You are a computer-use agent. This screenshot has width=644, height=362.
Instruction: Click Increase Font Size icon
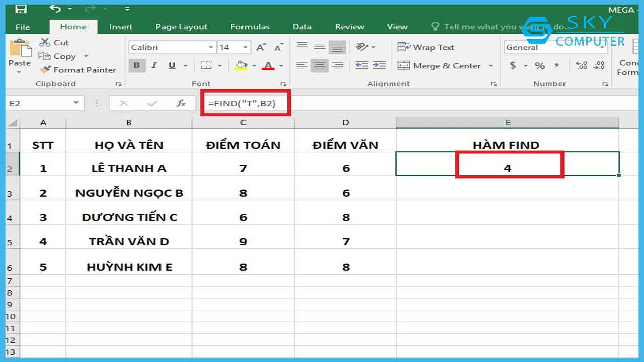pyautogui.click(x=261, y=47)
